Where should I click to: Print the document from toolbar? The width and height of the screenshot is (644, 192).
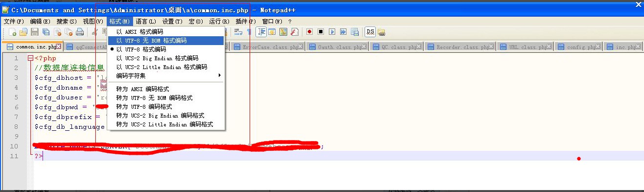(x=80, y=32)
